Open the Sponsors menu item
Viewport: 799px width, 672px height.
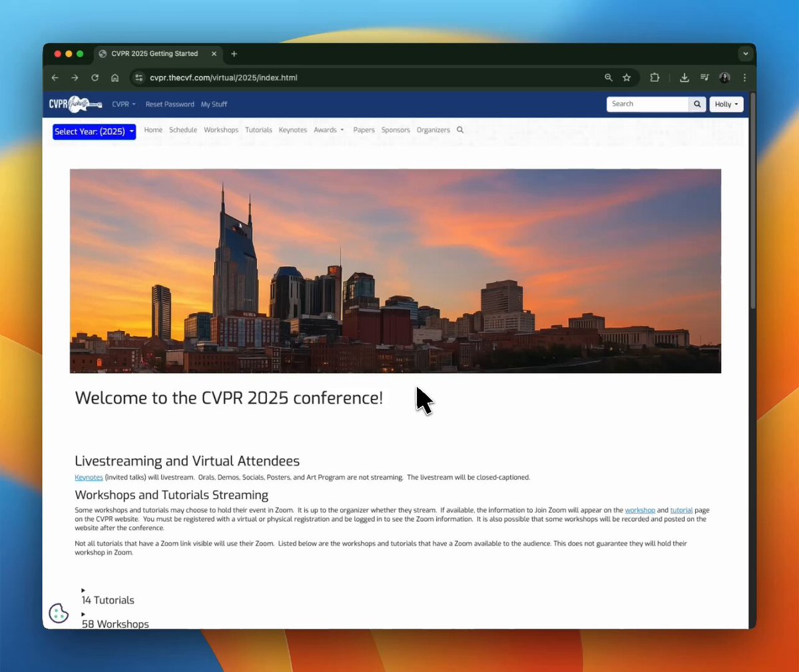[396, 130]
